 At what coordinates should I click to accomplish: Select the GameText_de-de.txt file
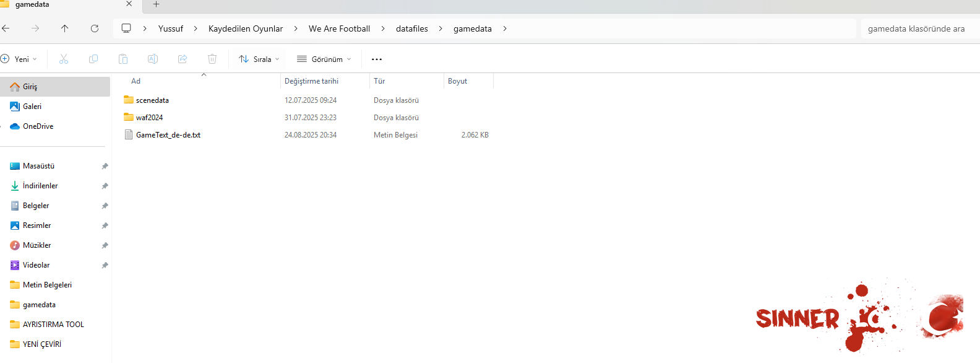click(168, 134)
